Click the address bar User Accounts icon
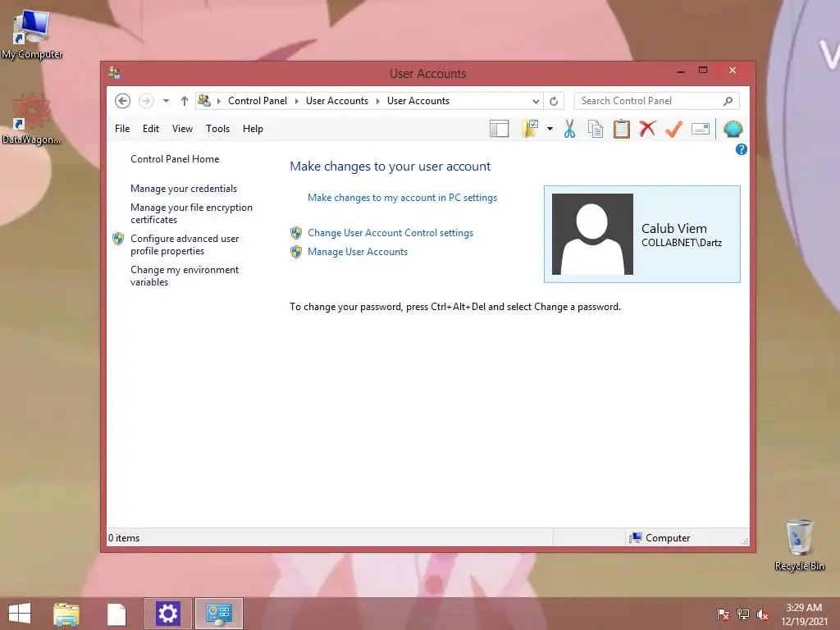The image size is (840, 630). (204, 100)
